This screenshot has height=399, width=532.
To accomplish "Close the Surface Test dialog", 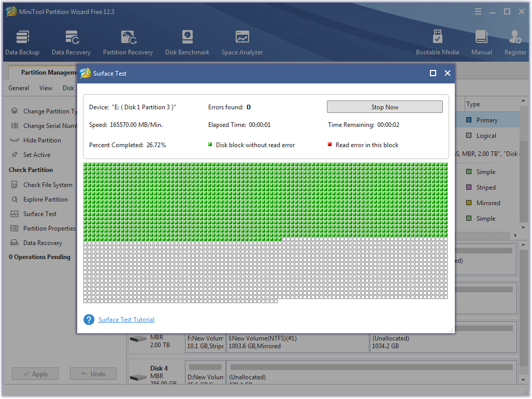I will pyautogui.click(x=448, y=73).
